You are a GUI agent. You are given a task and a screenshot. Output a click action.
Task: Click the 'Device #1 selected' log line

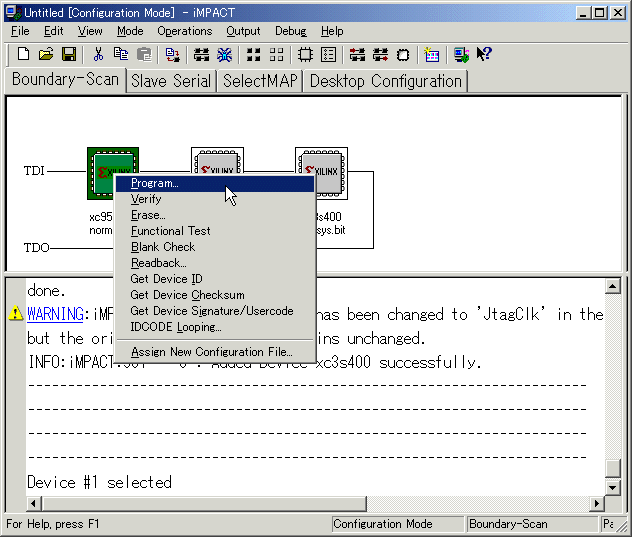click(x=100, y=483)
